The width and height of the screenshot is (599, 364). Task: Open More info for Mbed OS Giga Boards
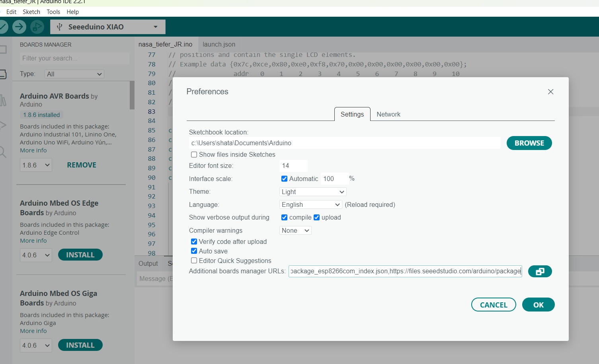tap(33, 331)
